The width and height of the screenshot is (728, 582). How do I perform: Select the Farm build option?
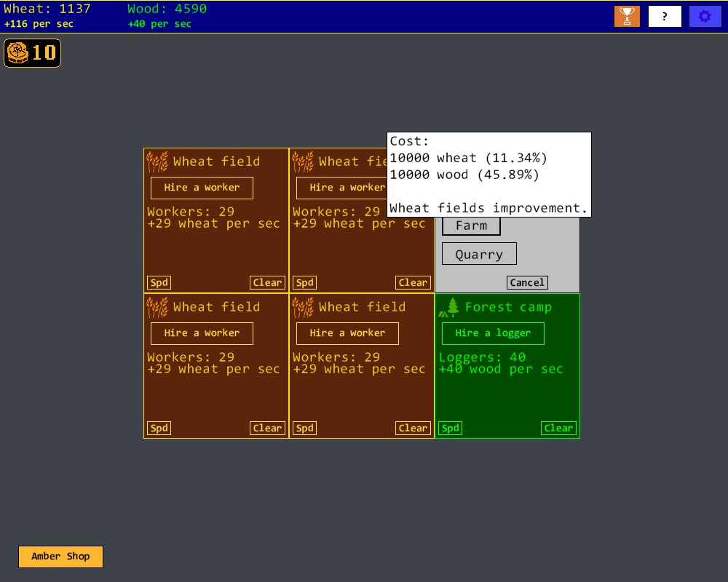pyautogui.click(x=471, y=226)
